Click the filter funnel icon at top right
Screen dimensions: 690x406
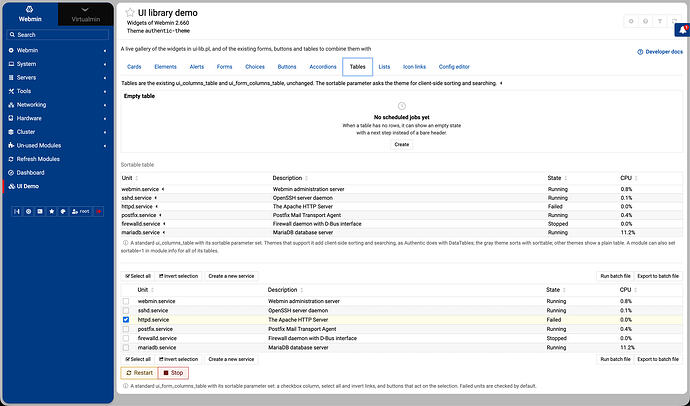click(660, 21)
